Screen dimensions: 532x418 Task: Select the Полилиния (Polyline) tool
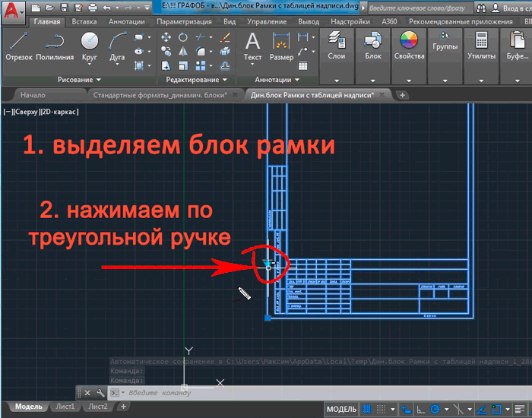click(55, 47)
